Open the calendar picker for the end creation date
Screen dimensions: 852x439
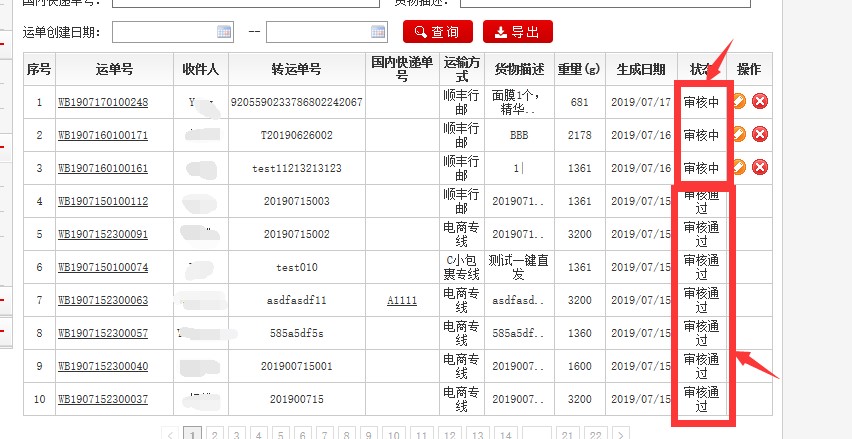(x=378, y=32)
